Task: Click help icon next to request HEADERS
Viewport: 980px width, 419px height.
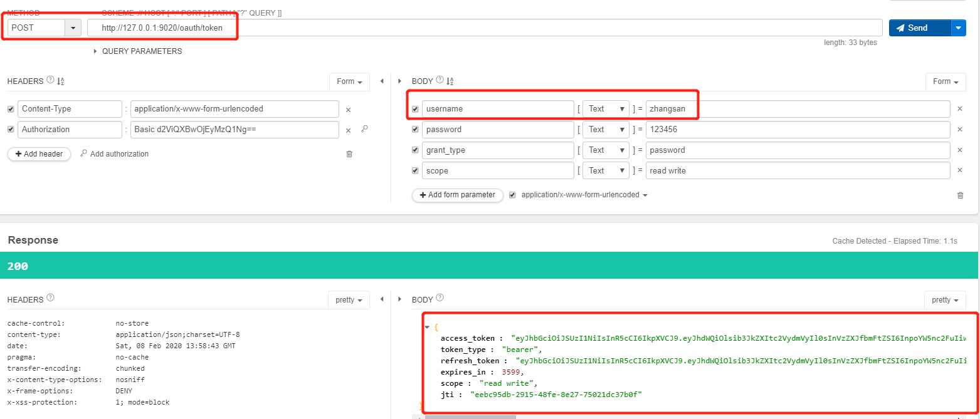Action: (50, 81)
